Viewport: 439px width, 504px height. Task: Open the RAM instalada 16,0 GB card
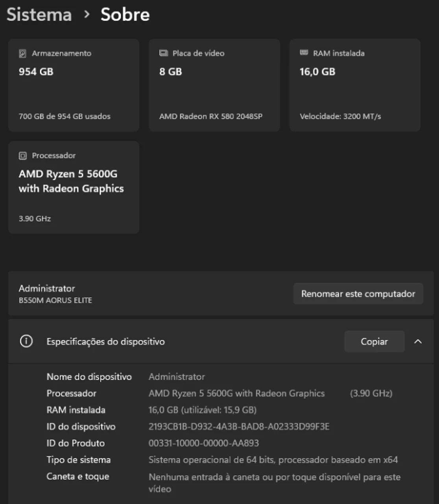point(355,85)
